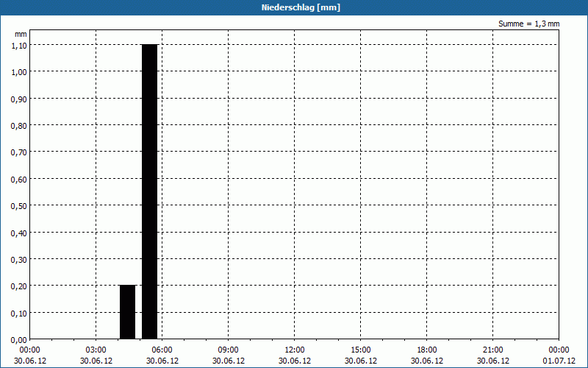Click the 12:00 time axis label
This screenshot has width=588, height=368.
point(295,350)
